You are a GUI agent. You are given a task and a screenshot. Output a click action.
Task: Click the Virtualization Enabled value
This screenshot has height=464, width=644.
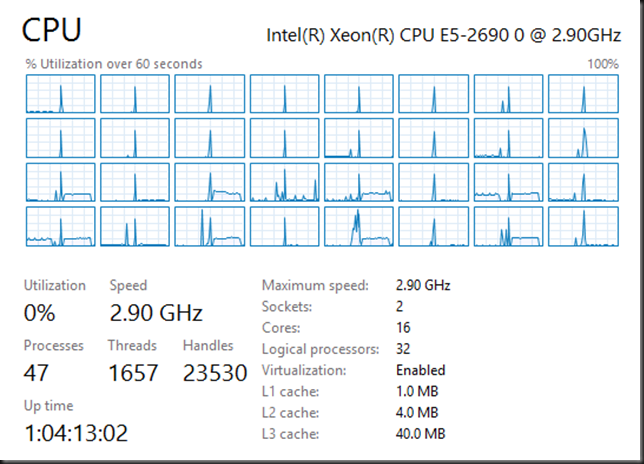pyautogui.click(x=421, y=370)
